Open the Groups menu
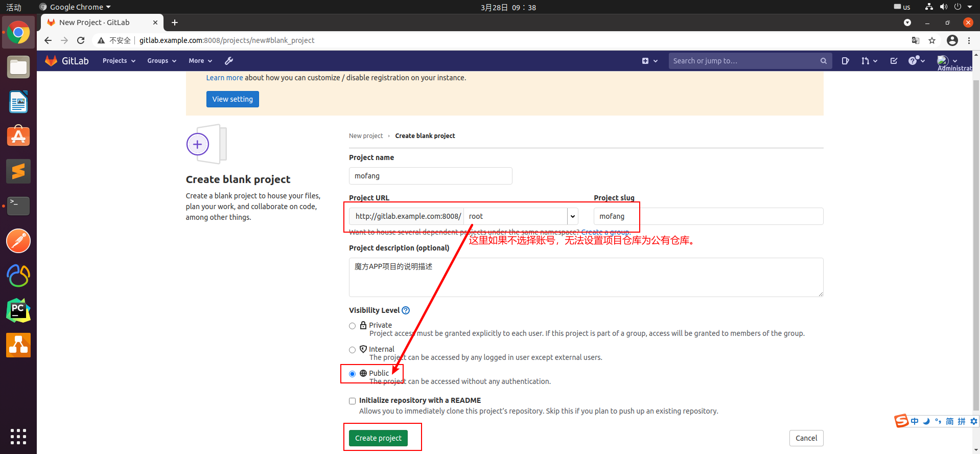980x454 pixels. pyautogui.click(x=161, y=61)
